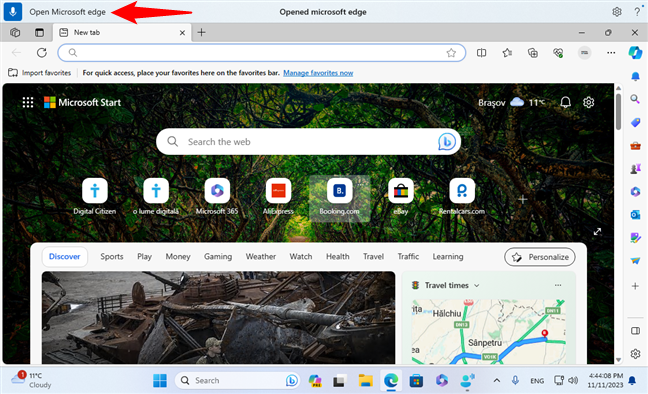Expand the background image view
Viewport: 648px width, 394px height.
(x=597, y=232)
